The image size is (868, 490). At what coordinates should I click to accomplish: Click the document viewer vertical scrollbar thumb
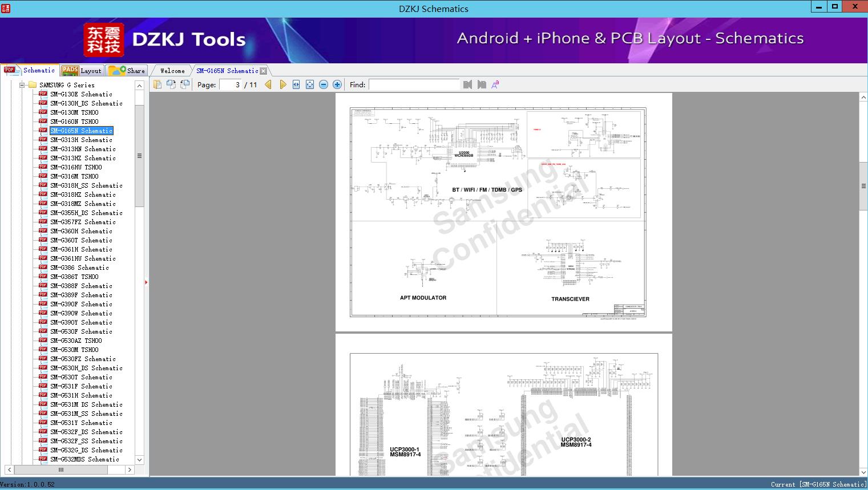[863, 186]
